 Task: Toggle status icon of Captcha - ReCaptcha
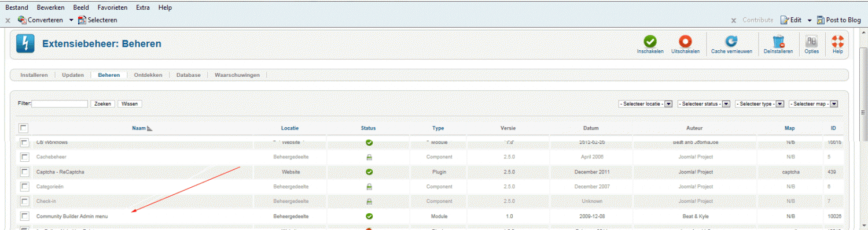369,172
